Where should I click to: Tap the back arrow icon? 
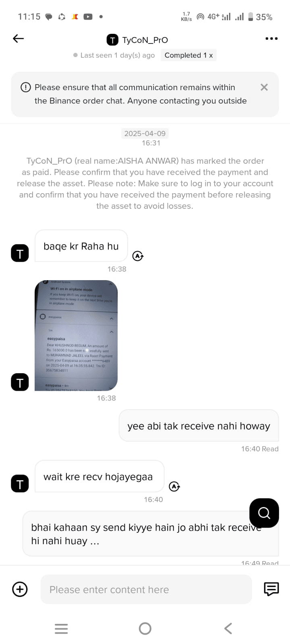[19, 39]
